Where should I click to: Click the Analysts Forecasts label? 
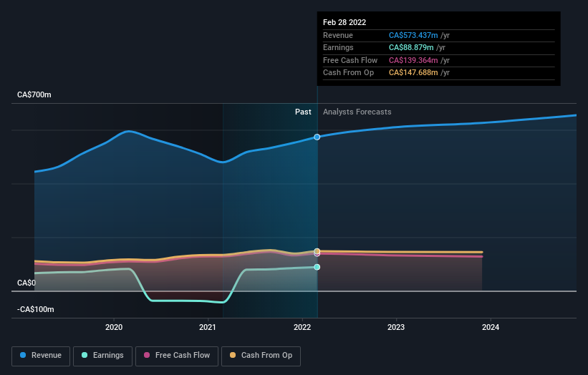click(x=357, y=112)
